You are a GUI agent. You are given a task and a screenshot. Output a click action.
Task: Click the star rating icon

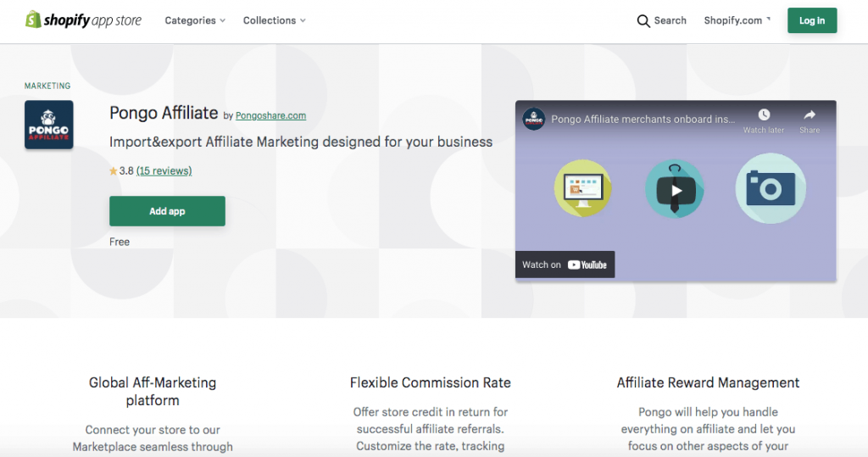click(114, 171)
